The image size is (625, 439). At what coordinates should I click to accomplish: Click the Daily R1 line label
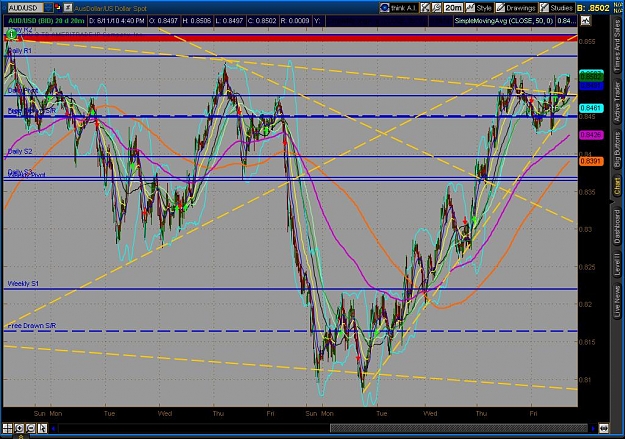[x=20, y=51]
